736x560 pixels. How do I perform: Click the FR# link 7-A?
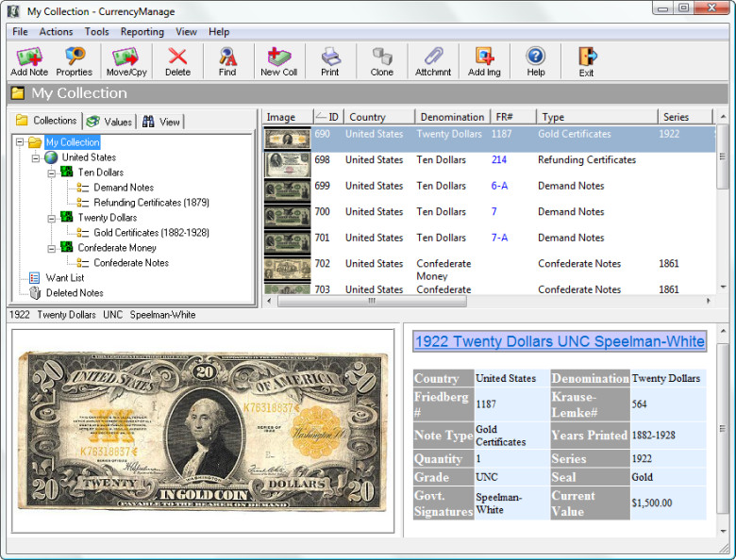click(499, 238)
